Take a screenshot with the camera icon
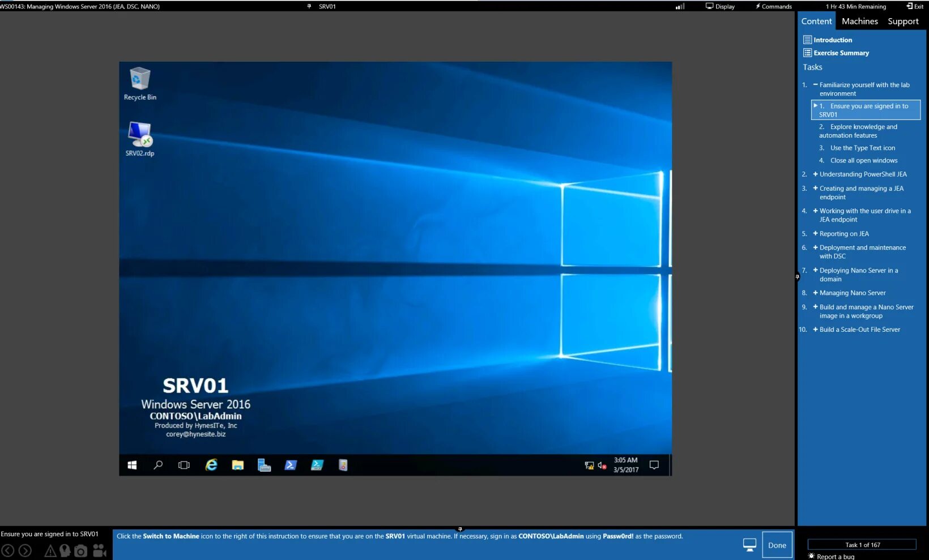Image resolution: width=929 pixels, height=560 pixels. pos(81,551)
